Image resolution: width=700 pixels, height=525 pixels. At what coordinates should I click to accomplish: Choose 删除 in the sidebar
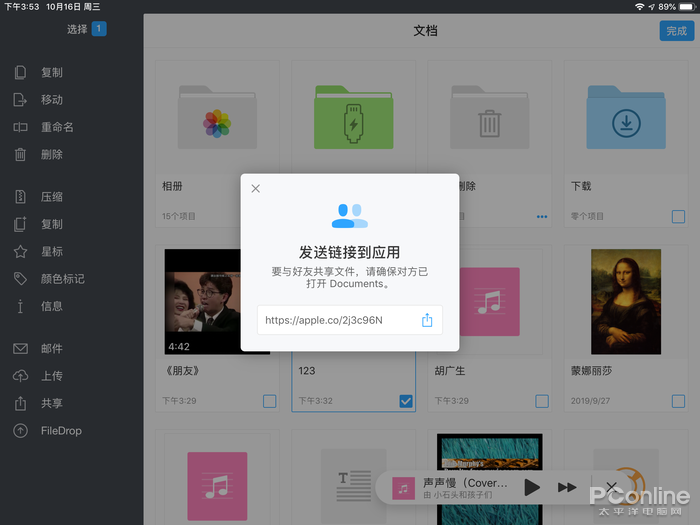(52, 154)
